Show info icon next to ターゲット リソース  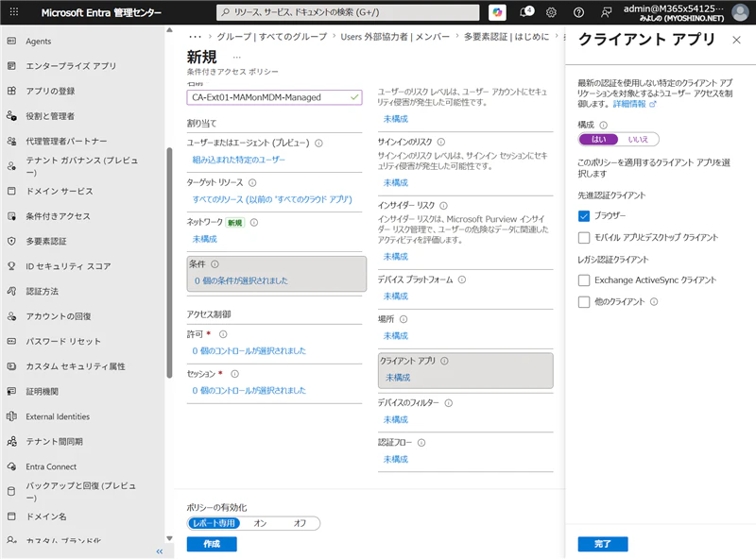coord(252,182)
